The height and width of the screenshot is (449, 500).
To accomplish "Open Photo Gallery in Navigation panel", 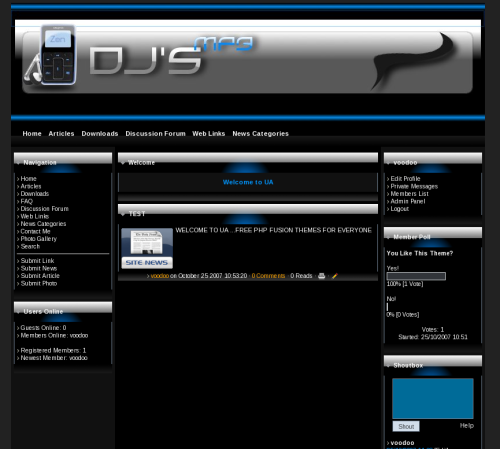I will (39, 239).
